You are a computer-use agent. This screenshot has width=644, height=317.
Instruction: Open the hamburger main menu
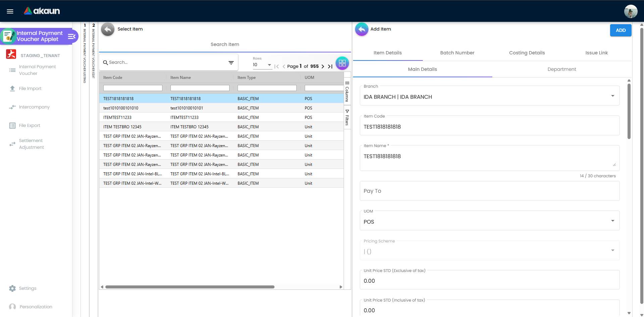coord(10,11)
